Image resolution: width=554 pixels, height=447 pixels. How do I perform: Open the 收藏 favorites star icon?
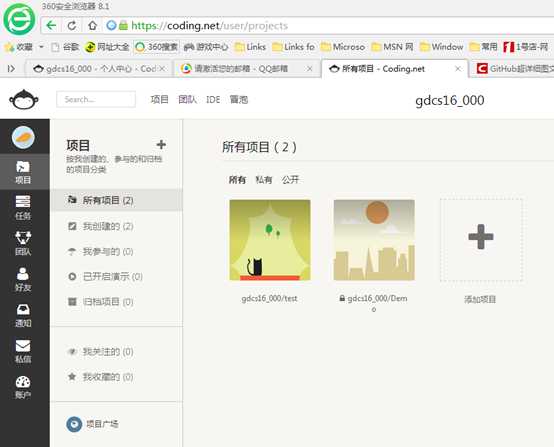(x=9, y=47)
